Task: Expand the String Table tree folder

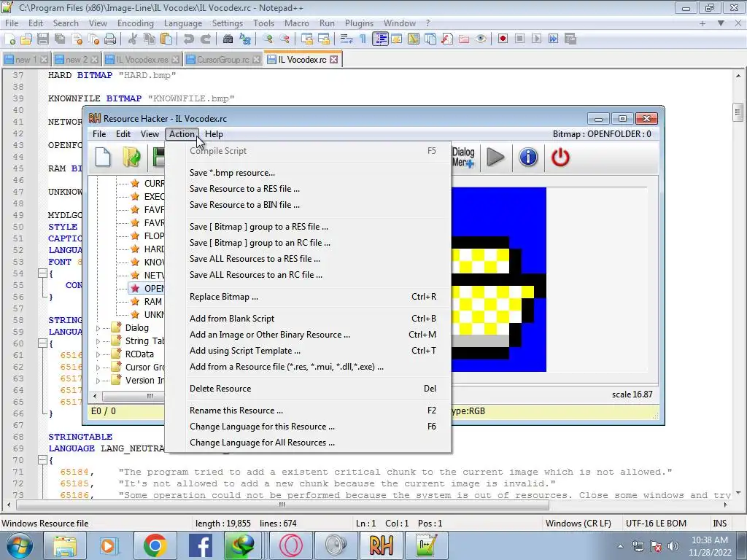Action: pos(98,341)
